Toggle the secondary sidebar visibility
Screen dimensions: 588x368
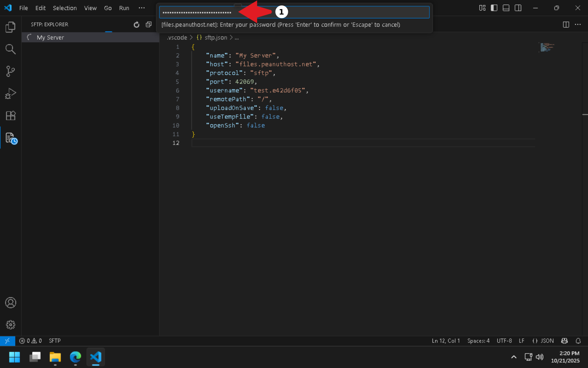518,7
